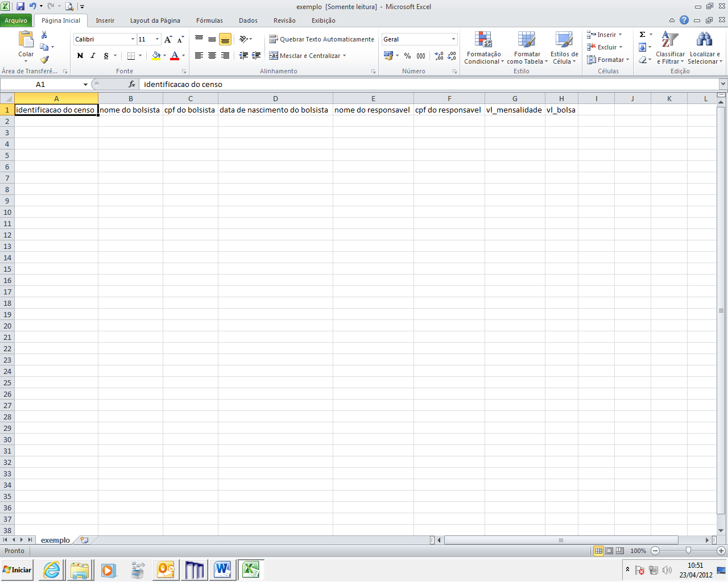Image resolution: width=728 pixels, height=582 pixels.
Task: Toggle center horizontal alignment
Action: tap(212, 56)
